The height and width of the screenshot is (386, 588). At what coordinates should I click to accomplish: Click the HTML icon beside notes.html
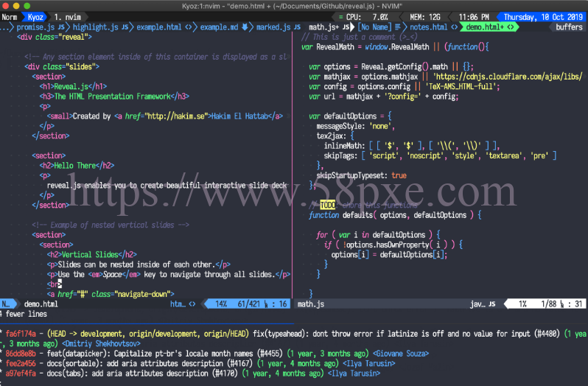point(454,27)
